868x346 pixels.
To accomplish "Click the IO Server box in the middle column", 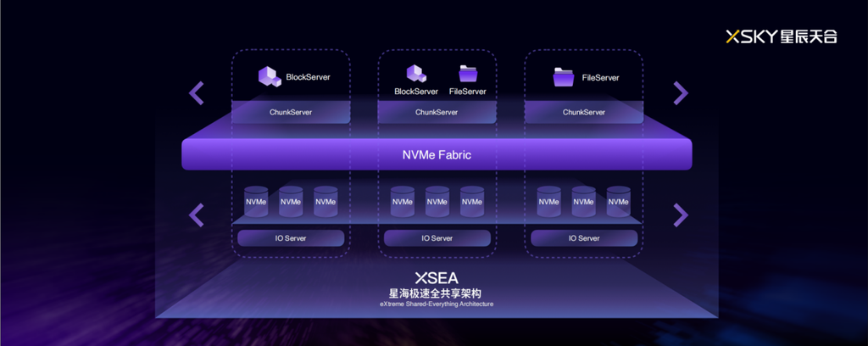I will [437, 238].
